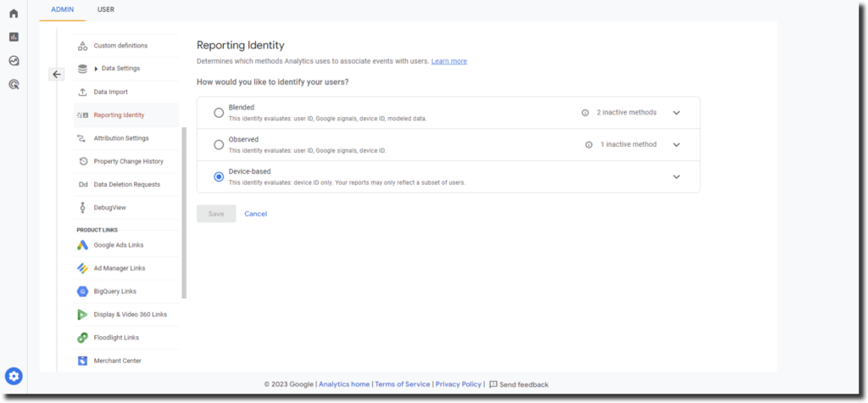Switch to the ADMIN tab
This screenshot has width=868, height=403.
pos(62,9)
